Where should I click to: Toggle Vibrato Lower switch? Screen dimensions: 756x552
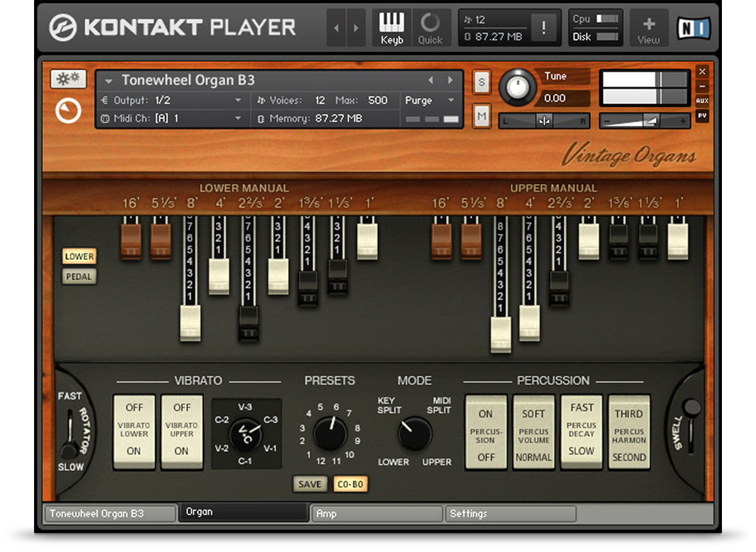coord(134,431)
